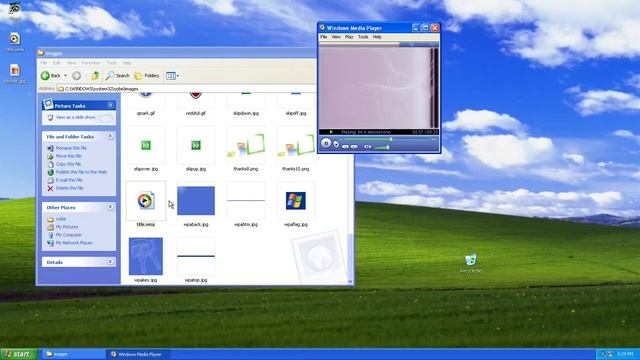Open the Tools menu in Media Player
The height and width of the screenshot is (360, 640).
point(363,37)
